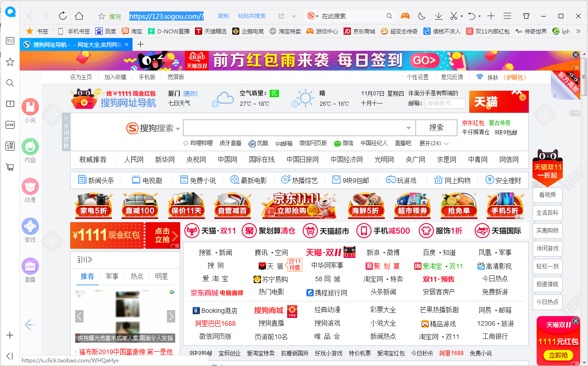Screen dimensions: 588x366
Task: Open the download manager icon
Action: [438, 15]
